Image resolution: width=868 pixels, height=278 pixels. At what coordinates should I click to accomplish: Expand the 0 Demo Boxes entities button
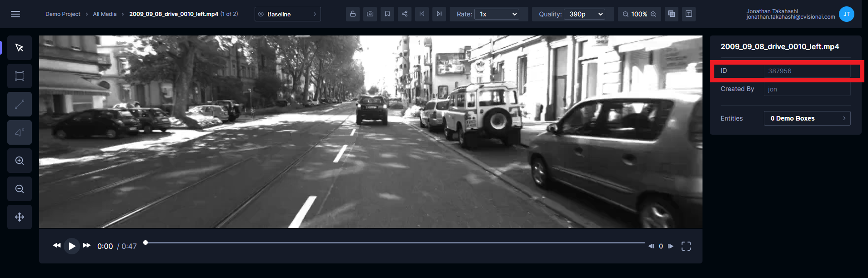point(807,118)
